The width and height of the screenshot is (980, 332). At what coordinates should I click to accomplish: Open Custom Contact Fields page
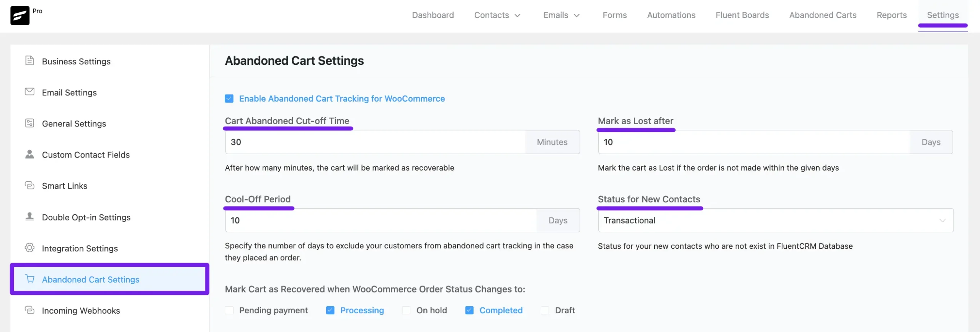(86, 155)
